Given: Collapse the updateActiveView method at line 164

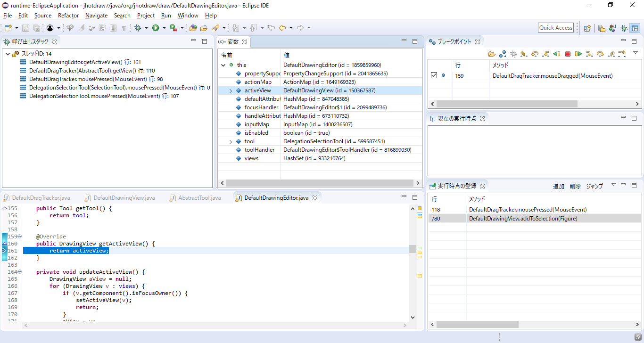Looking at the screenshot, I should tap(20, 272).
